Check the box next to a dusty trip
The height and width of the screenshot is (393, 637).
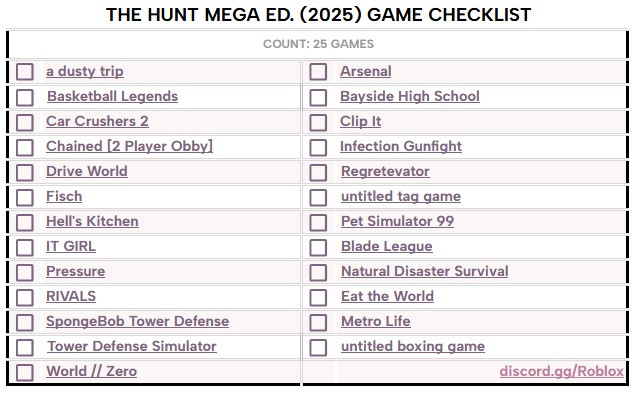(25, 72)
